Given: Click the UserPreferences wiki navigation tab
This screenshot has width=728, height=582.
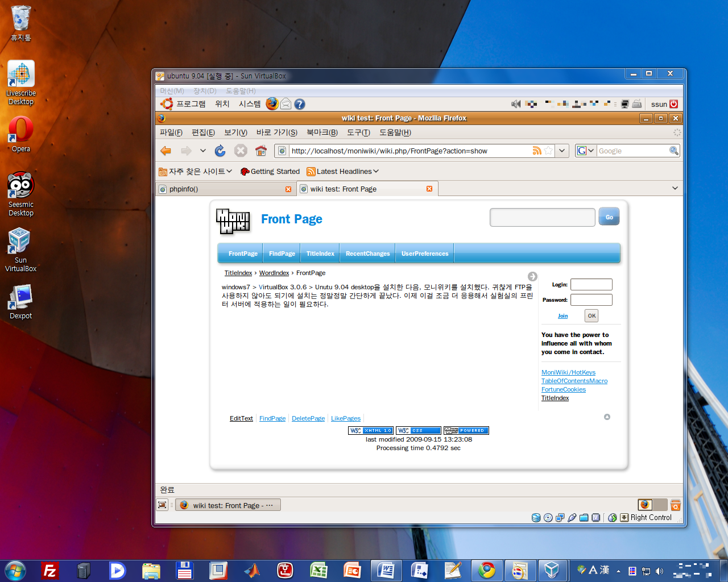Looking at the screenshot, I should (x=425, y=253).
